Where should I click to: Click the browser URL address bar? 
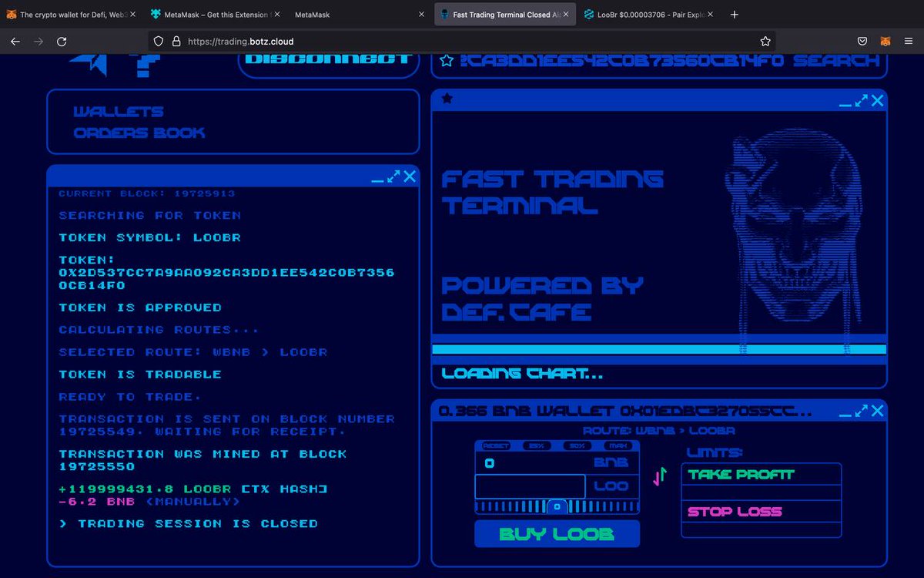[462, 42]
